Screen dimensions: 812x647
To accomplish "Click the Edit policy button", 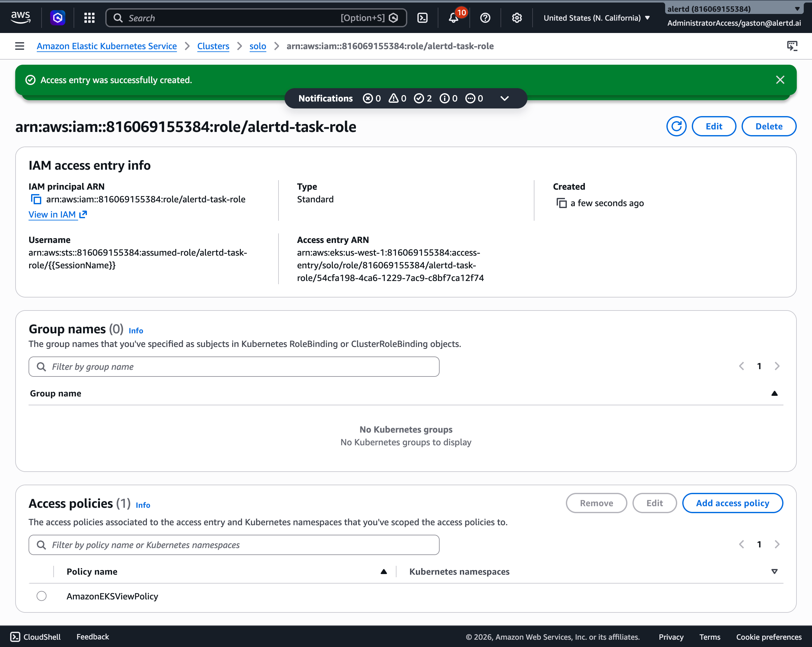I will [x=654, y=503].
